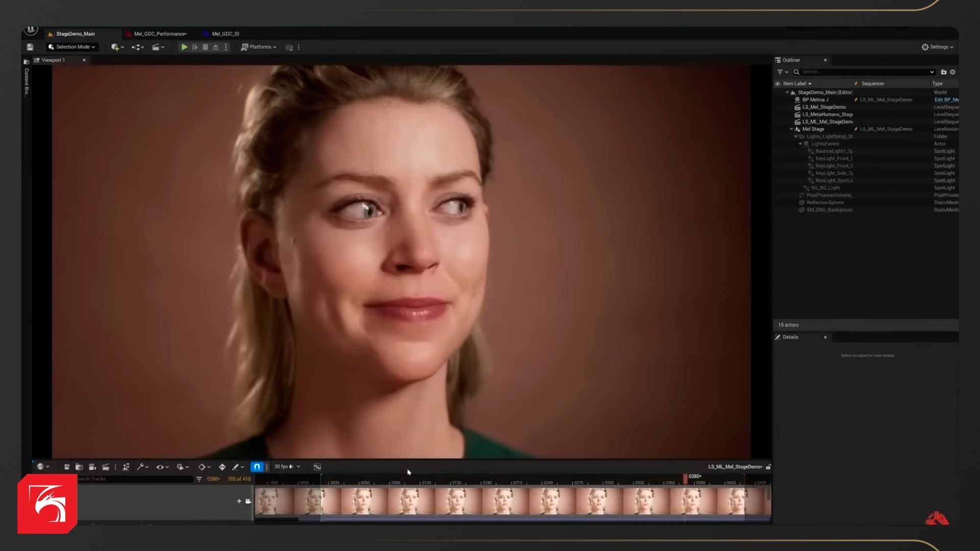Toggle the Sequencer lock icon
The height and width of the screenshot is (551, 980).
(x=768, y=467)
